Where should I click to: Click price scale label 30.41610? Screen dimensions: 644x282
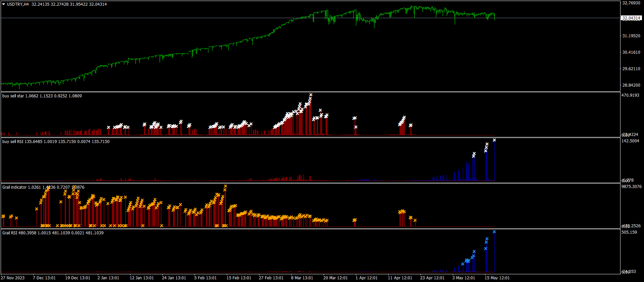click(631, 52)
